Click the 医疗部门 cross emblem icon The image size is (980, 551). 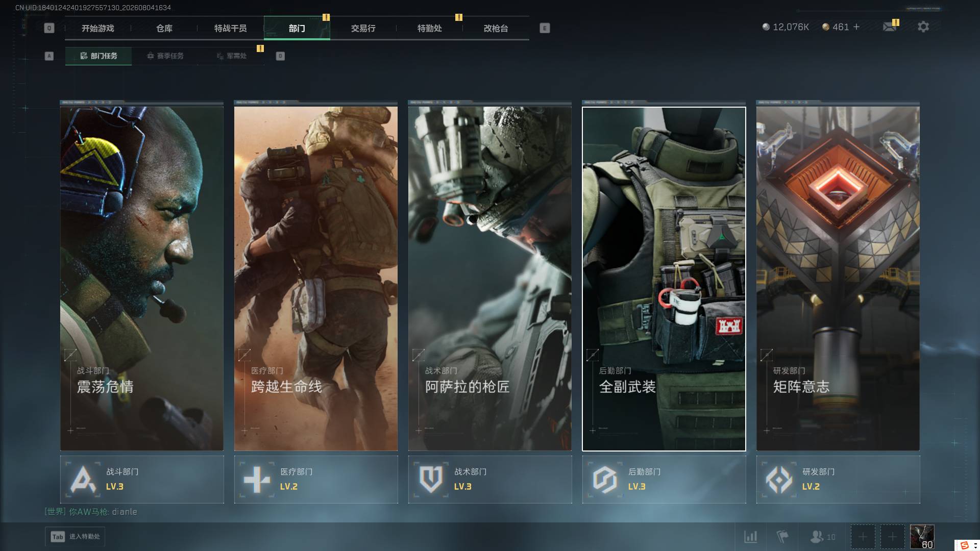click(257, 480)
